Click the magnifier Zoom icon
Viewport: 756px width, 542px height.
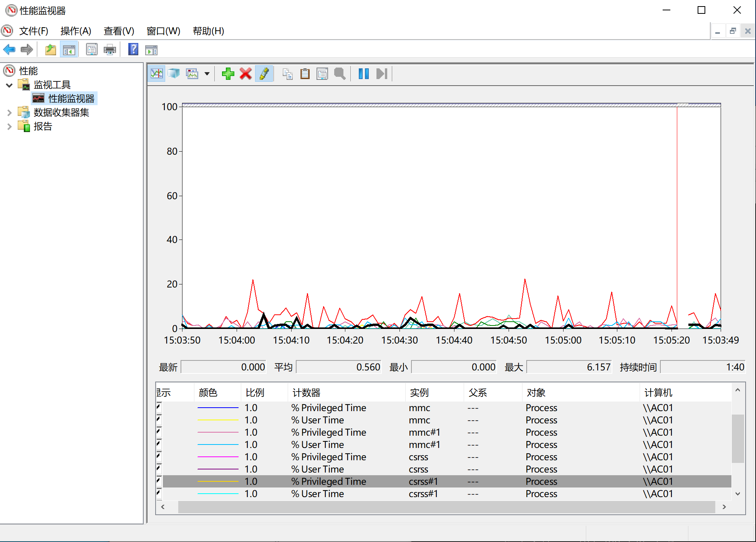340,74
